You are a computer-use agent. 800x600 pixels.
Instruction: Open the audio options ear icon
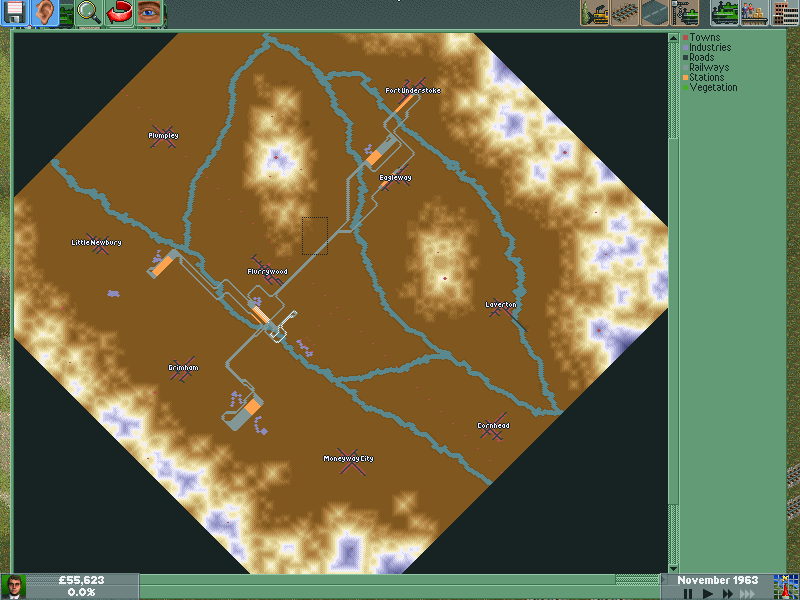44,13
